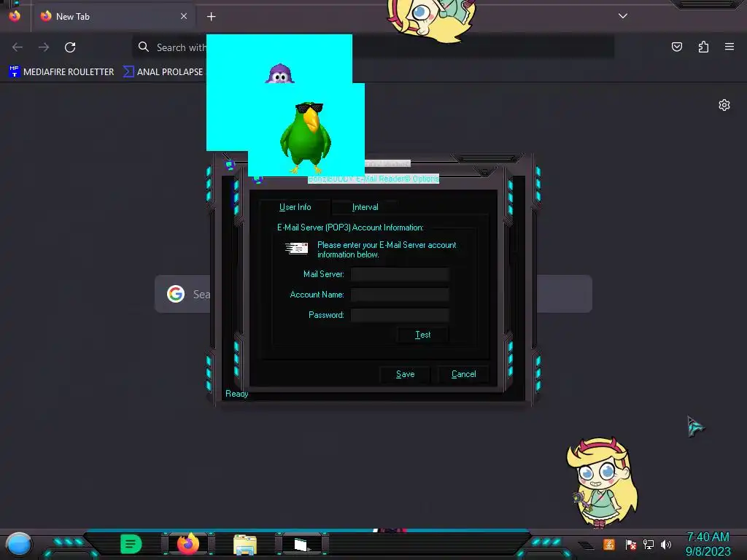Image resolution: width=747 pixels, height=560 pixels.
Task: Open the fourth taskbar app with the white window icon
Action: tap(301, 545)
